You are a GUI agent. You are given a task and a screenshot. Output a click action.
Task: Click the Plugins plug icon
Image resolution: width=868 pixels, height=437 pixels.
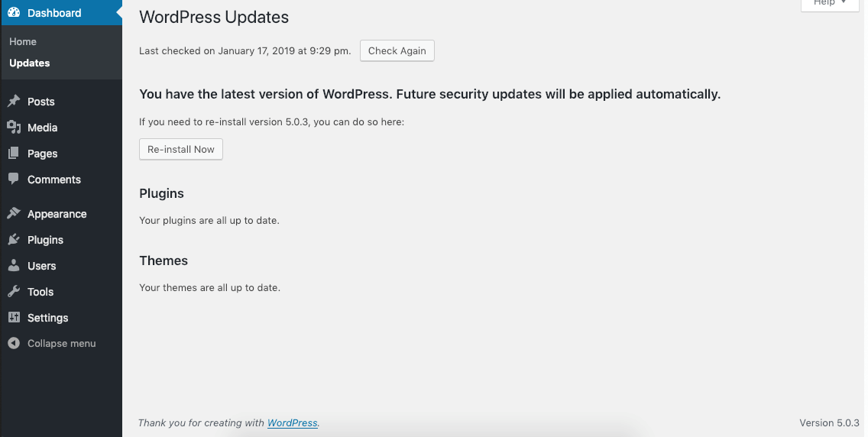14,240
